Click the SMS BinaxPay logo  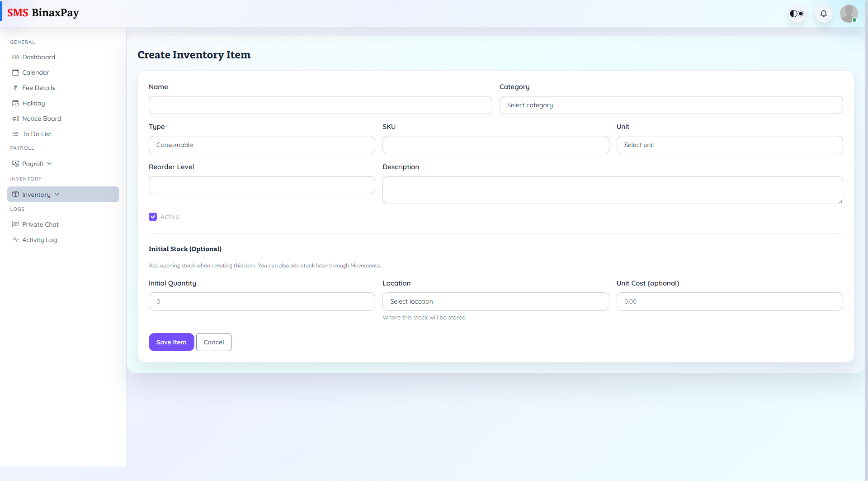click(43, 13)
